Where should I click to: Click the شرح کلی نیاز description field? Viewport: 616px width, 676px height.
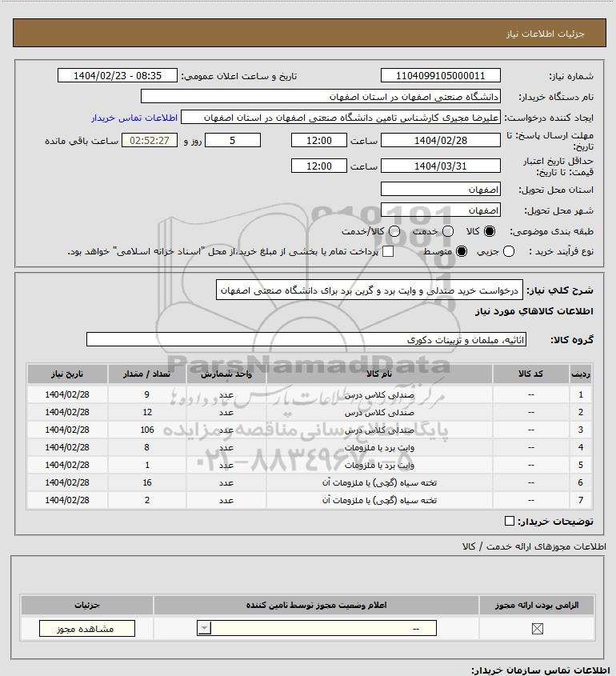point(370,290)
